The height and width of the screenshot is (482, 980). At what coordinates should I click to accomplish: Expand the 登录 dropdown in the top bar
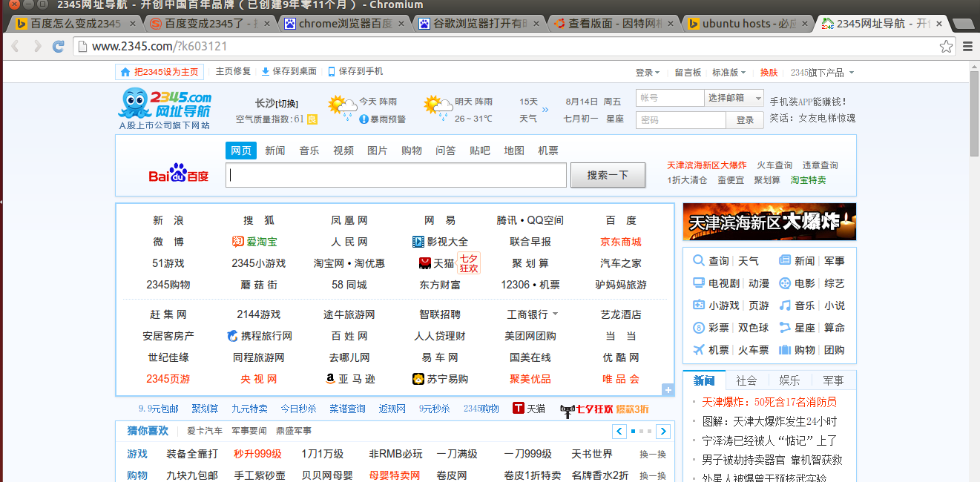648,73
